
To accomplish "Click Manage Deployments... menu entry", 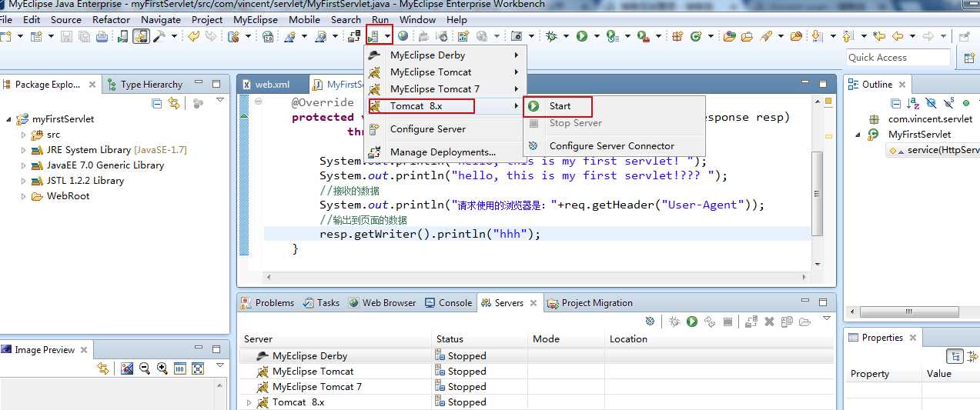I will (445, 152).
